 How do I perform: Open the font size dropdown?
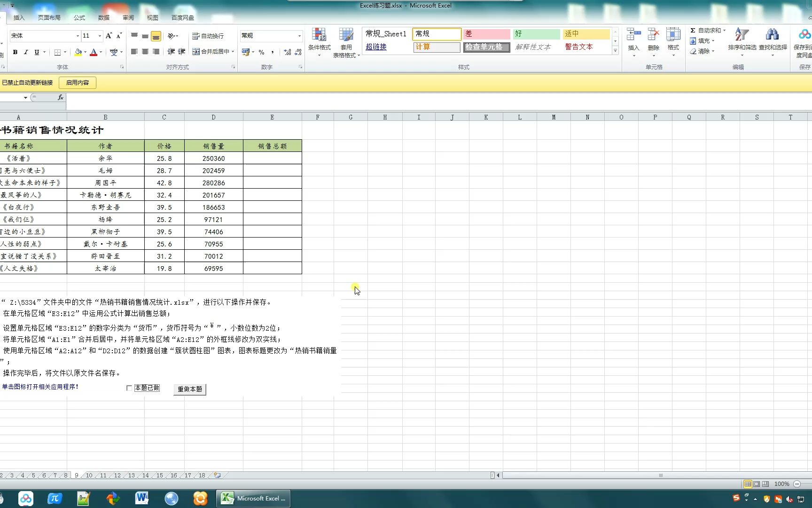99,36
